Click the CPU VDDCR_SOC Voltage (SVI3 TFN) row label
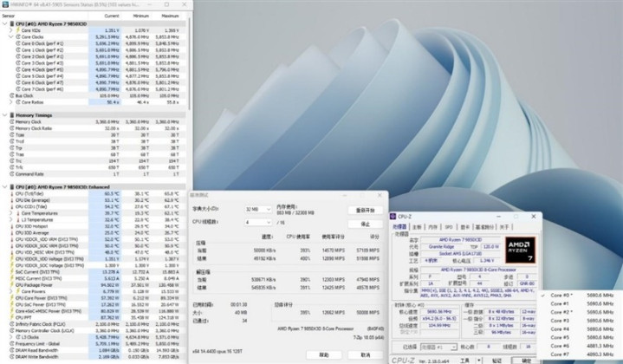Screen dimensions: 623x364 click(x=49, y=265)
